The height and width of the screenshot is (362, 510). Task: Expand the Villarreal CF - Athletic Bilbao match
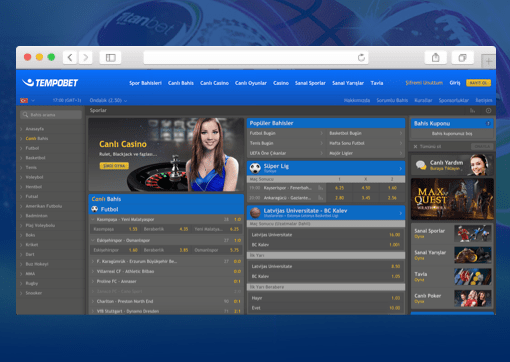93,271
